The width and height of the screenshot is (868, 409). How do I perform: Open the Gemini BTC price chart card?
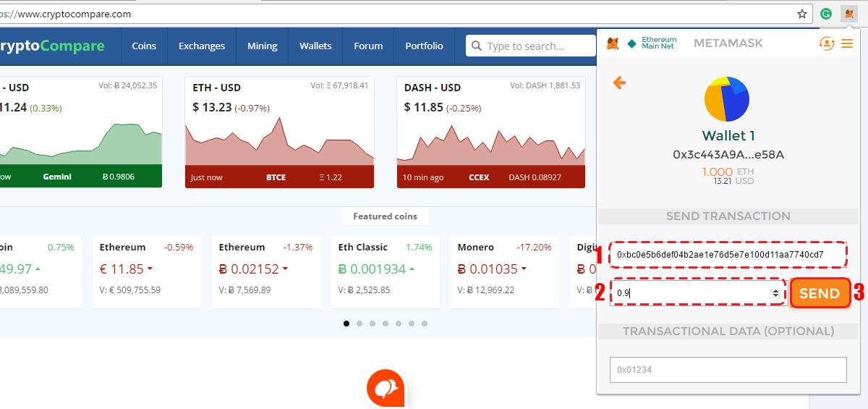click(80, 132)
